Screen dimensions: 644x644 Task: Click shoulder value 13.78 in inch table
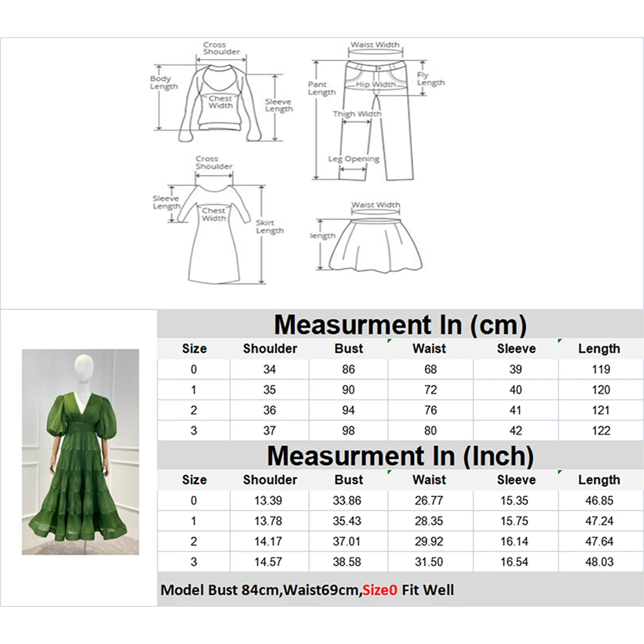[x=268, y=521]
